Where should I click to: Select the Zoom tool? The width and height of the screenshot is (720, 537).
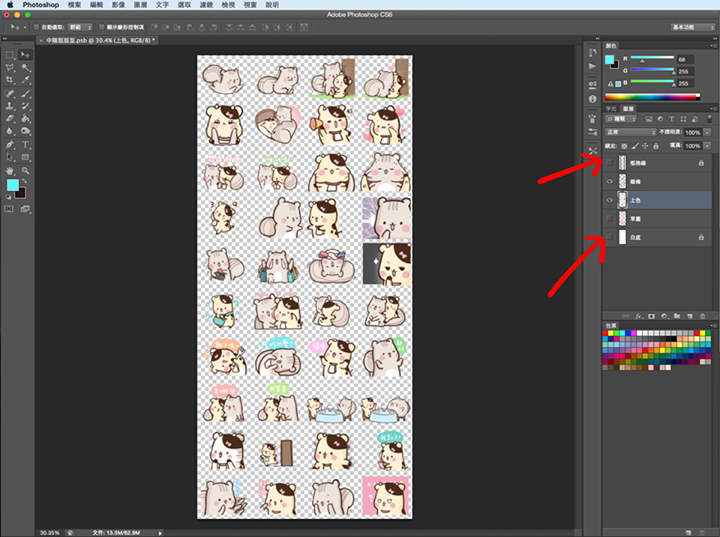tap(25, 171)
